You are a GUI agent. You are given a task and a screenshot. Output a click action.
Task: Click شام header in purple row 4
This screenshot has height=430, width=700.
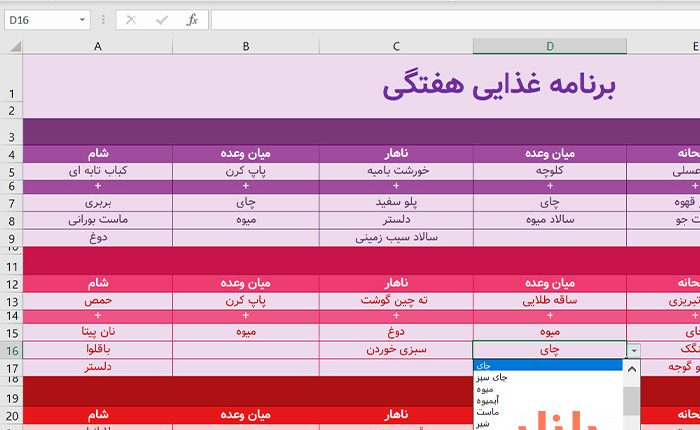click(x=98, y=154)
